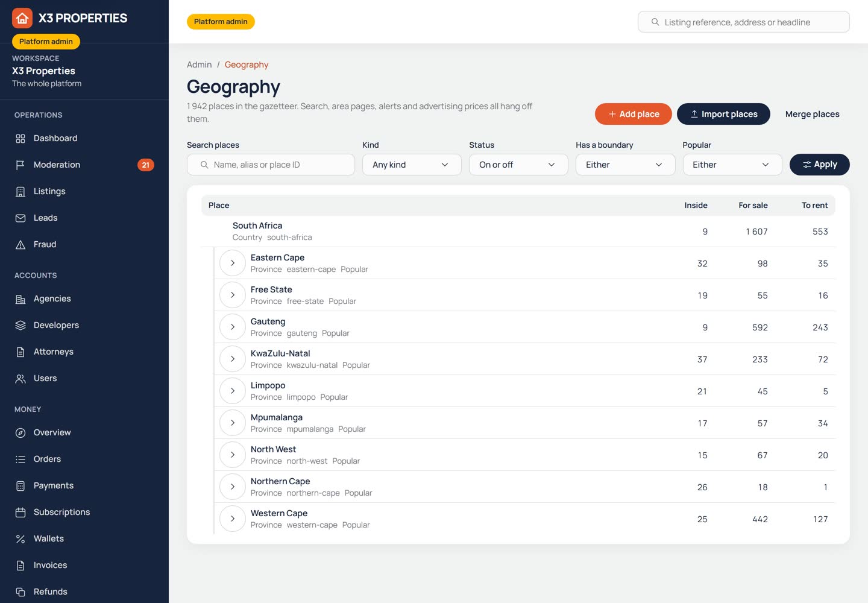868x603 pixels.
Task: Click the Orders list icon
Action: [x=20, y=459]
